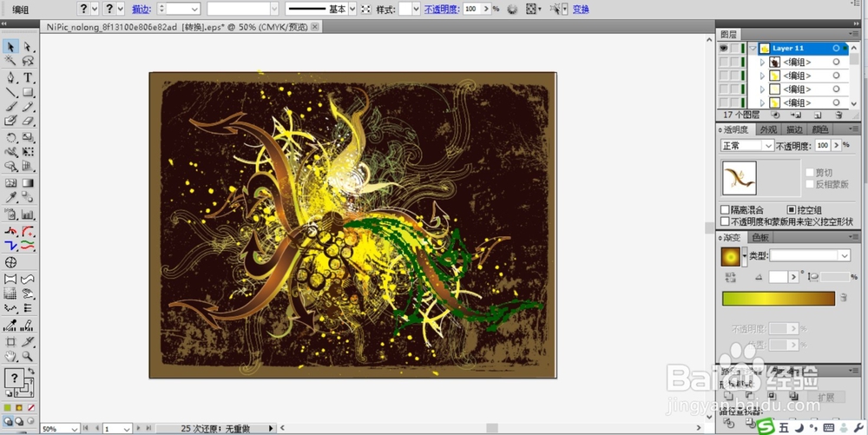Select the Eyedropper tool
Image resolution: width=868 pixels, height=435 pixels.
(x=10, y=198)
